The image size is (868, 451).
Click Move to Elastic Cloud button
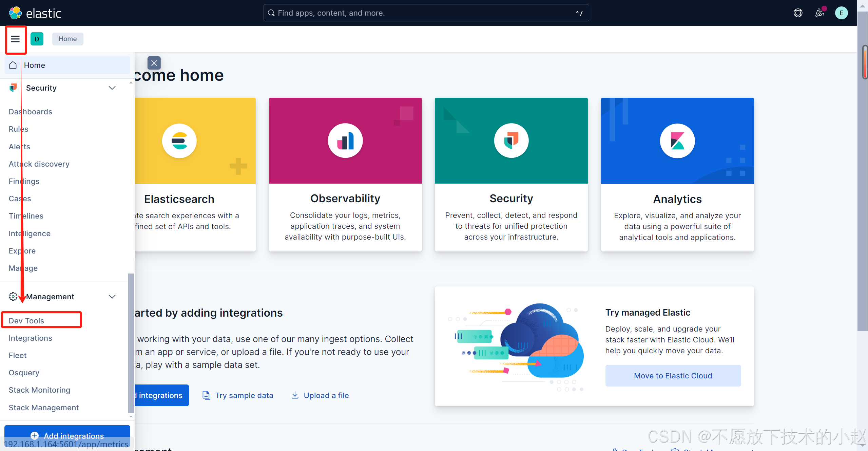(673, 376)
